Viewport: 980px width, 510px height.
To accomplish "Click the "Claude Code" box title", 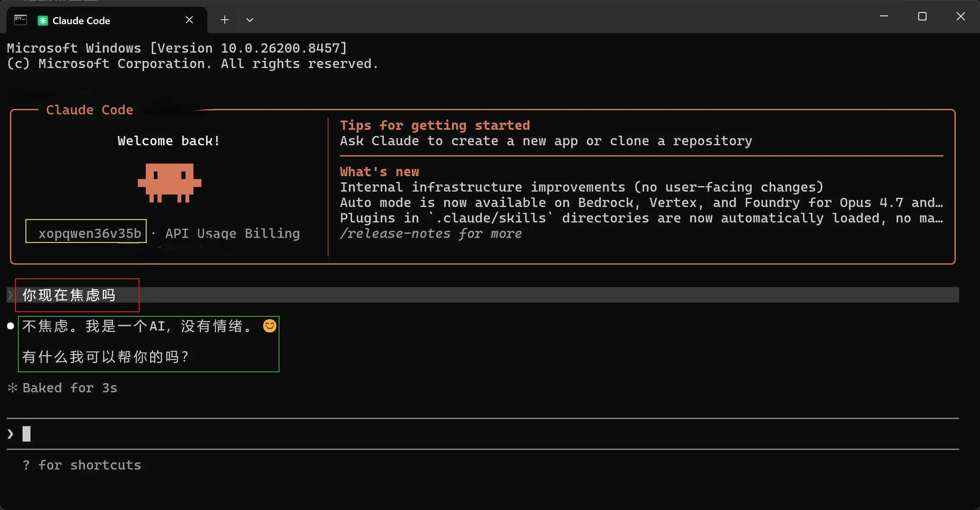I will (x=89, y=110).
